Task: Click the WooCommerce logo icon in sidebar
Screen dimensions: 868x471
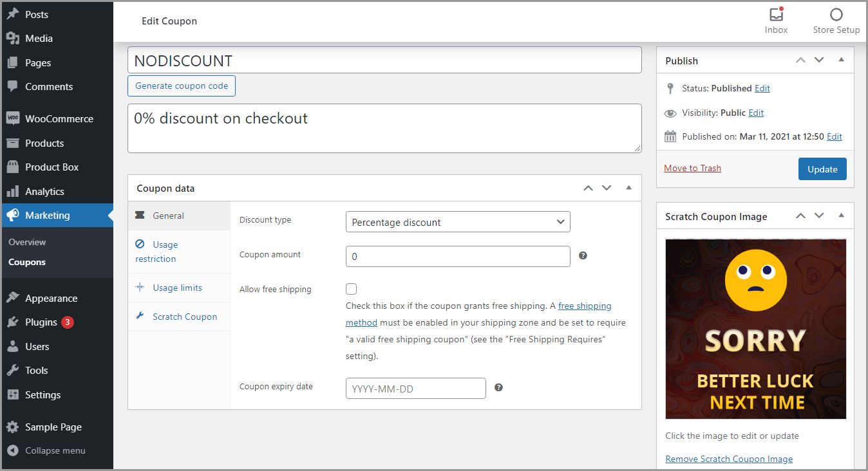Action: (x=12, y=118)
